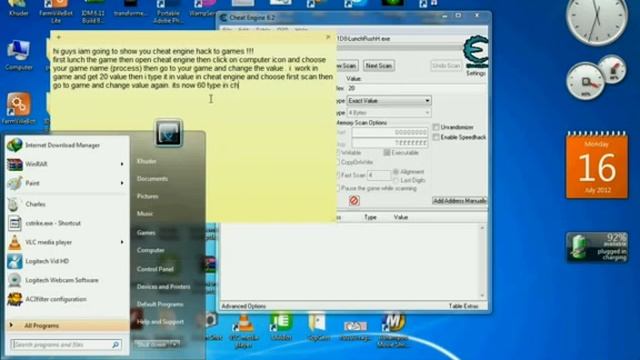The width and height of the screenshot is (640, 360).
Task: Select the Last Digits radio button
Action: tap(396, 180)
